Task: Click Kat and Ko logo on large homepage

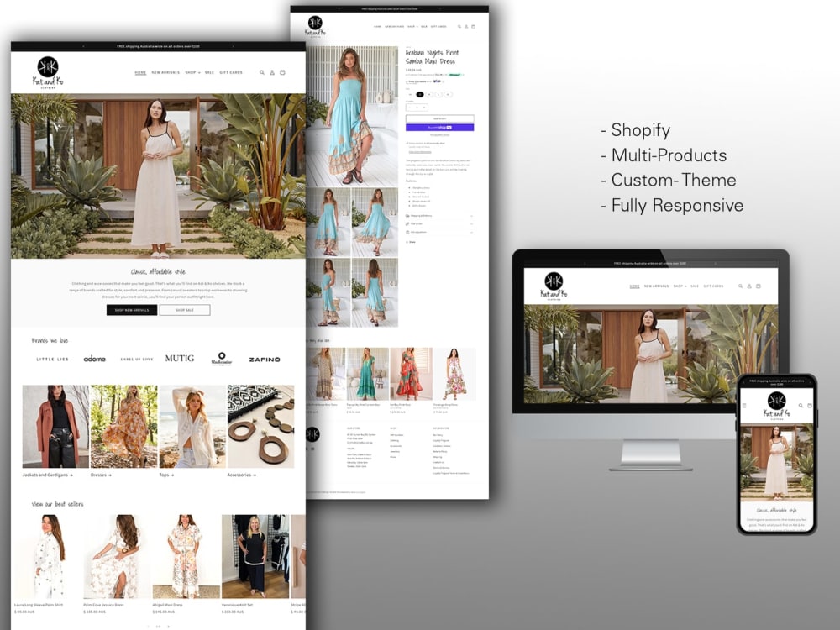Action: (48, 72)
